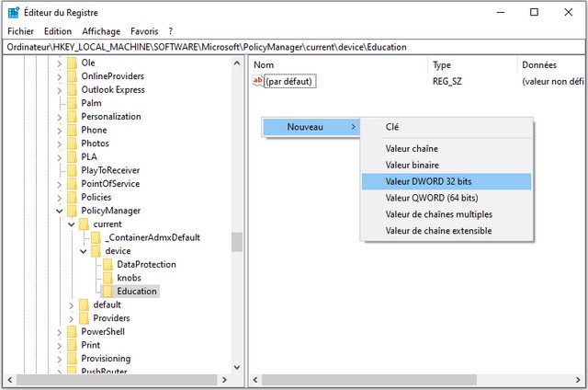Choose Valeur QWORD (64 bits) entry

[x=432, y=198]
